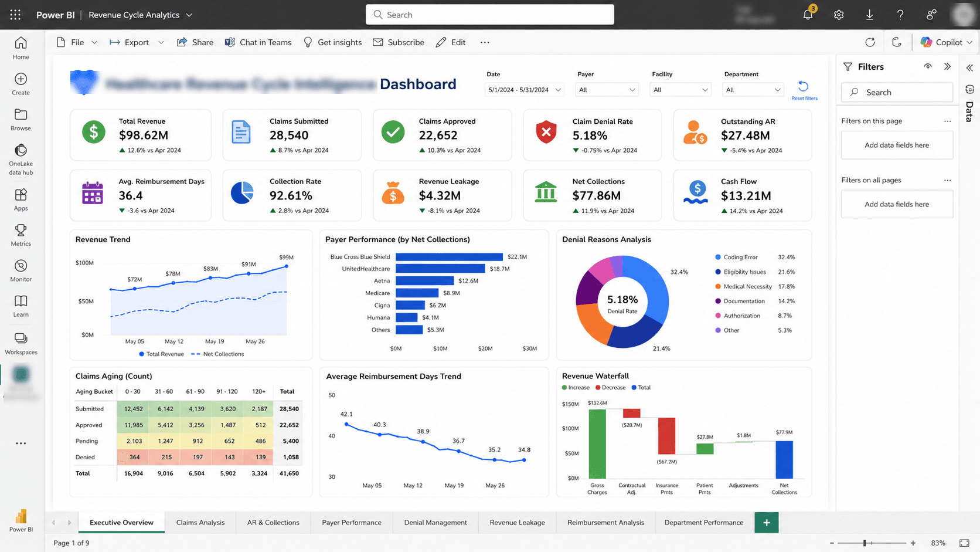Click Get insights
980x552 pixels.
click(x=332, y=42)
